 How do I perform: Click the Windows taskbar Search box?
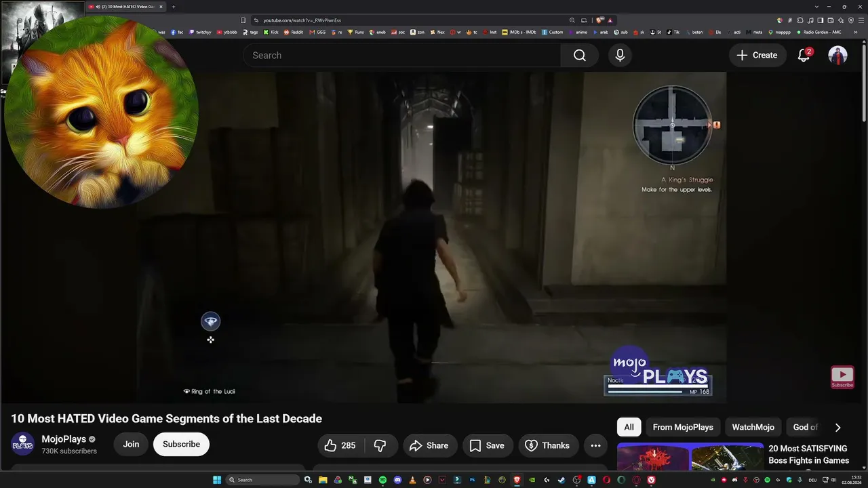262,480
